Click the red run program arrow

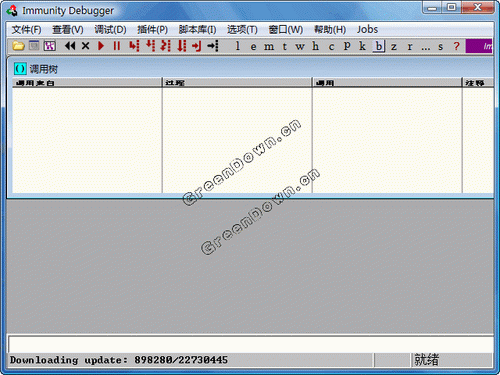[101, 46]
